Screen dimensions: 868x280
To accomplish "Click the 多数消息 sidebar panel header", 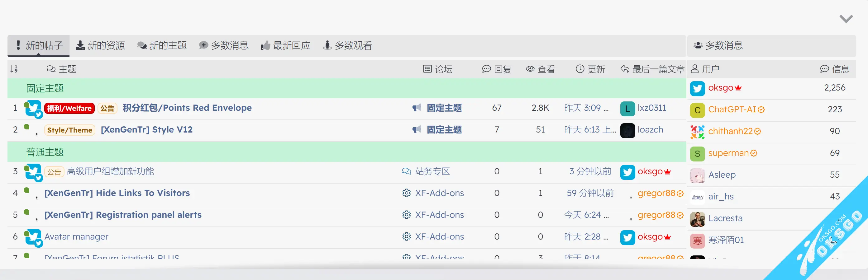I will tap(723, 45).
